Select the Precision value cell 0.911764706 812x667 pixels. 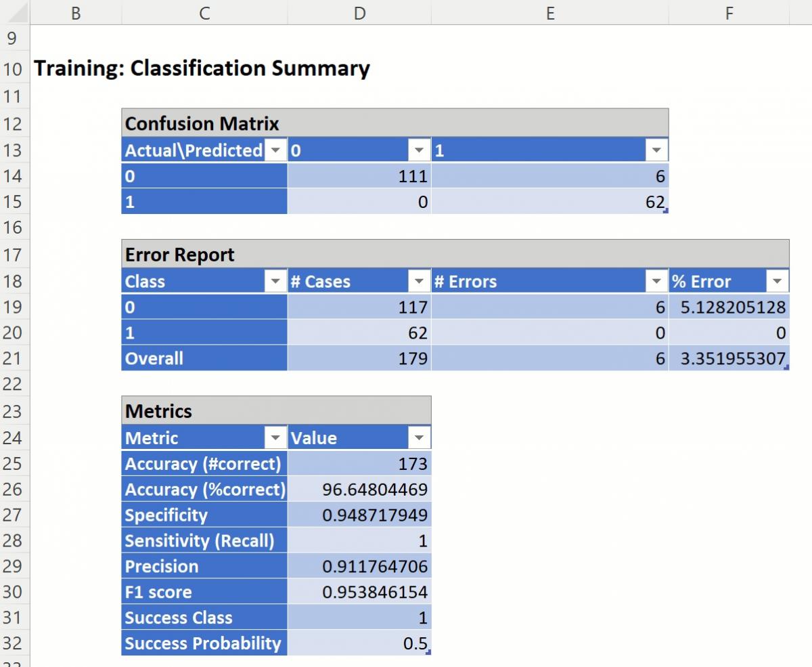(x=359, y=567)
